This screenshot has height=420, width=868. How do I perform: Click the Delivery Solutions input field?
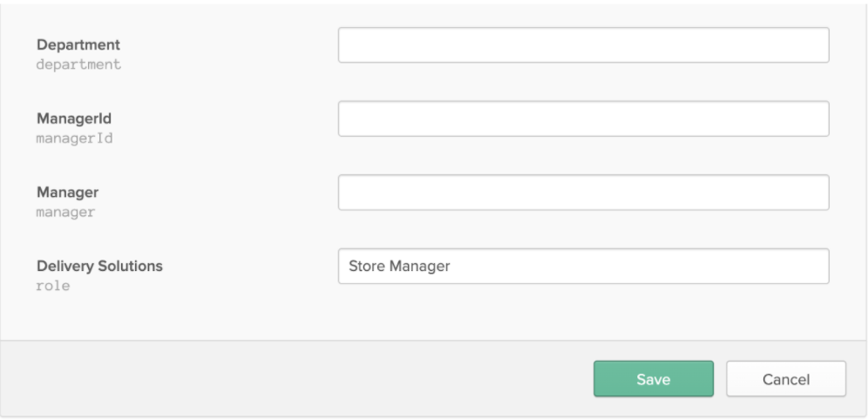click(x=584, y=266)
